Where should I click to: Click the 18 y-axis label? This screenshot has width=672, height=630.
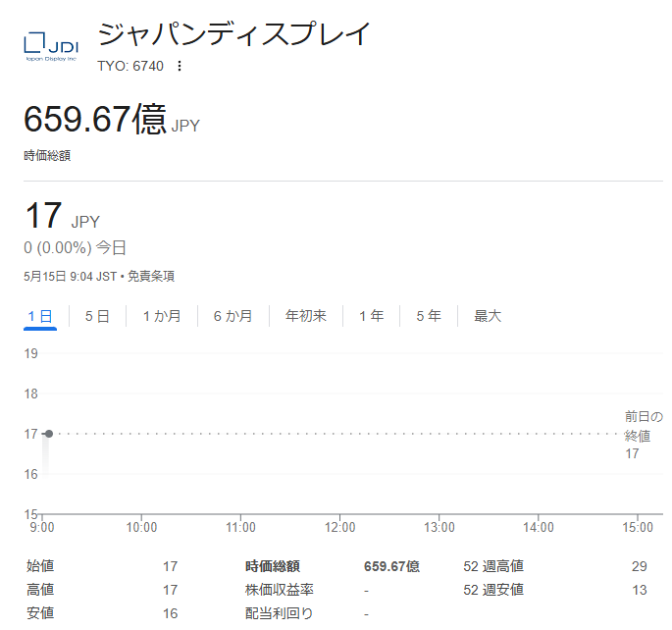tap(30, 394)
